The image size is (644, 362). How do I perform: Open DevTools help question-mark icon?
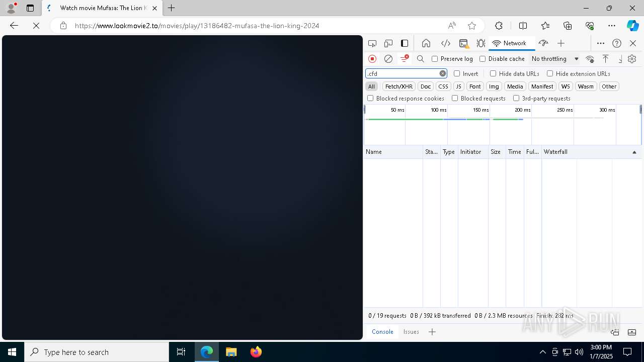pyautogui.click(x=617, y=43)
